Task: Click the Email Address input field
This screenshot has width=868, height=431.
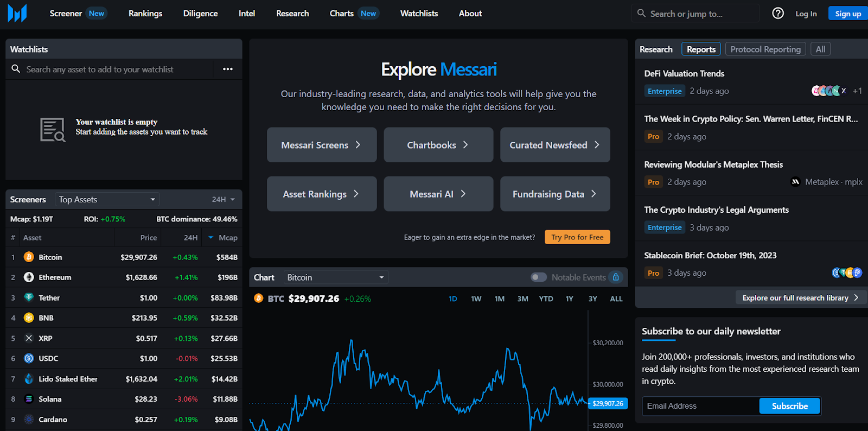Action: (x=700, y=406)
